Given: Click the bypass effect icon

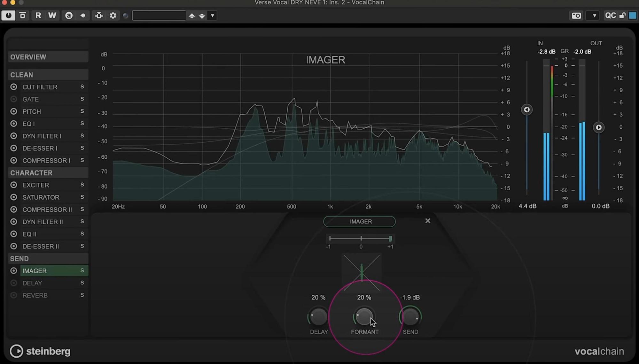Looking at the screenshot, I should click(x=22, y=15).
